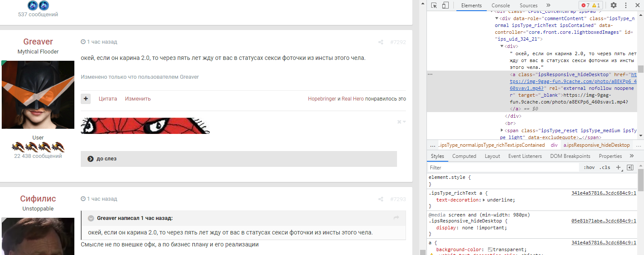Screen dimensions: 644x255
Task: Toggle the .cls element classes panel
Action: point(605,168)
